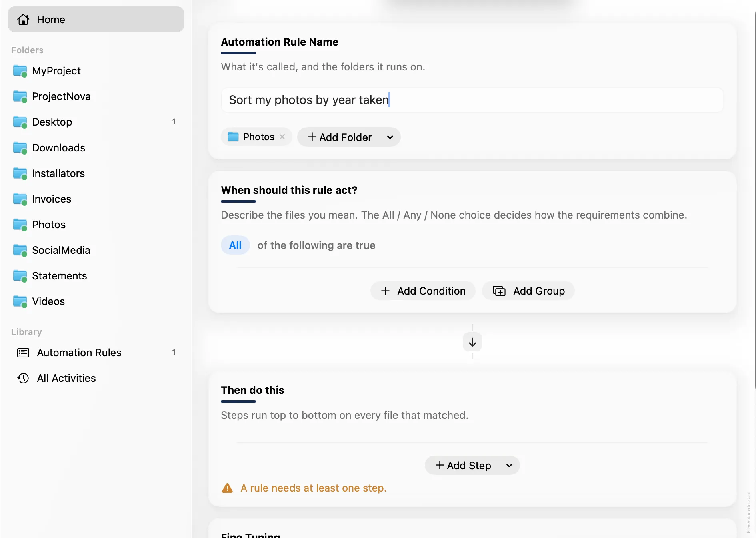Open the Home sidebar item
The width and height of the screenshot is (756, 538).
point(96,19)
